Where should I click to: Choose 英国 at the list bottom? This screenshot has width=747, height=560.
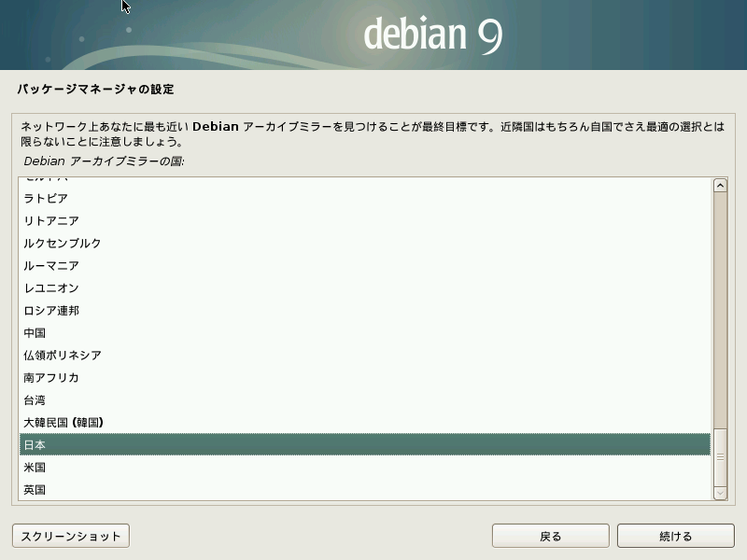(365, 489)
